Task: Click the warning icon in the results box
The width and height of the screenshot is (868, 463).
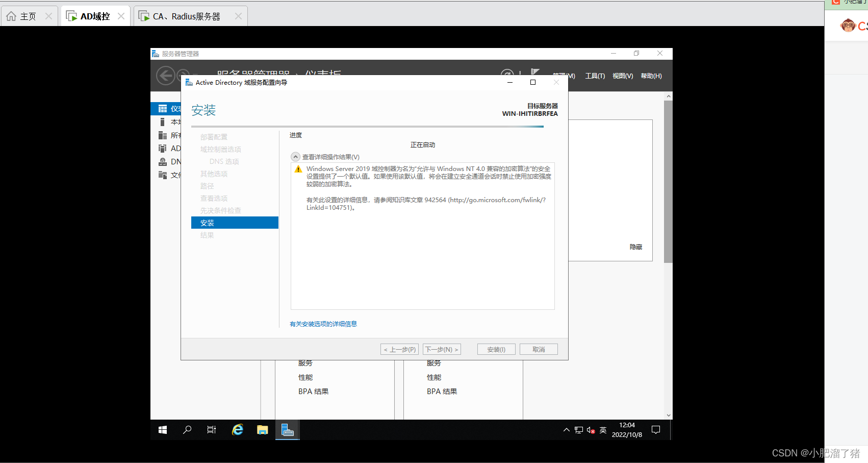Action: [298, 169]
